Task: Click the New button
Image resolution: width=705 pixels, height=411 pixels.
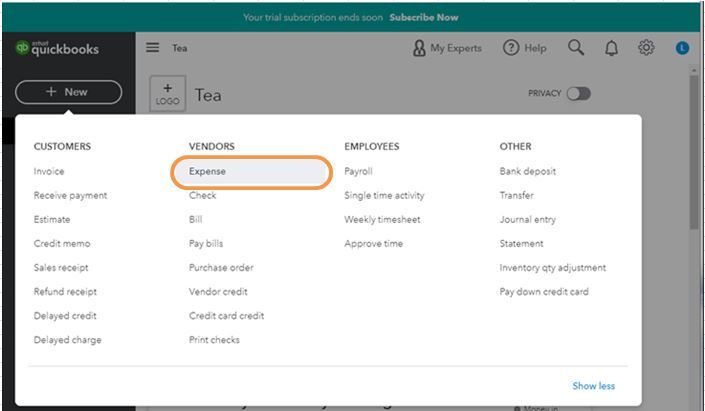Action: pos(68,92)
